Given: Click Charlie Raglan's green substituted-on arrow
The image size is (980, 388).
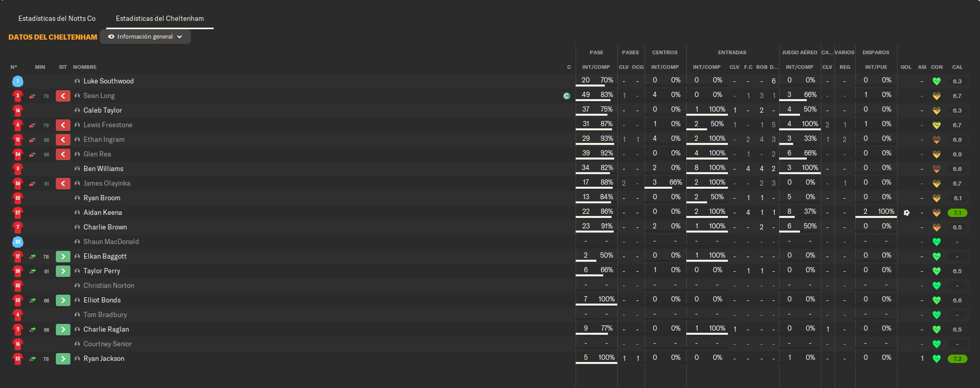Looking at the screenshot, I should 63,330.
